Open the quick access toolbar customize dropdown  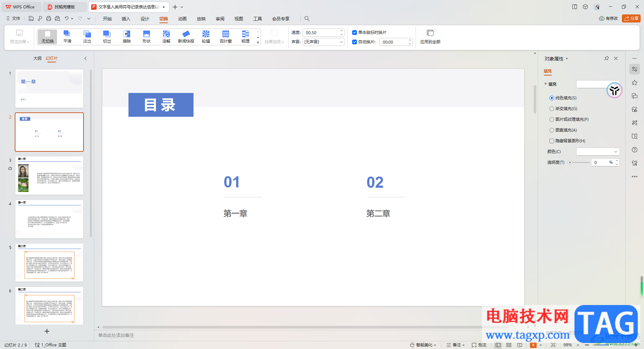click(x=89, y=18)
